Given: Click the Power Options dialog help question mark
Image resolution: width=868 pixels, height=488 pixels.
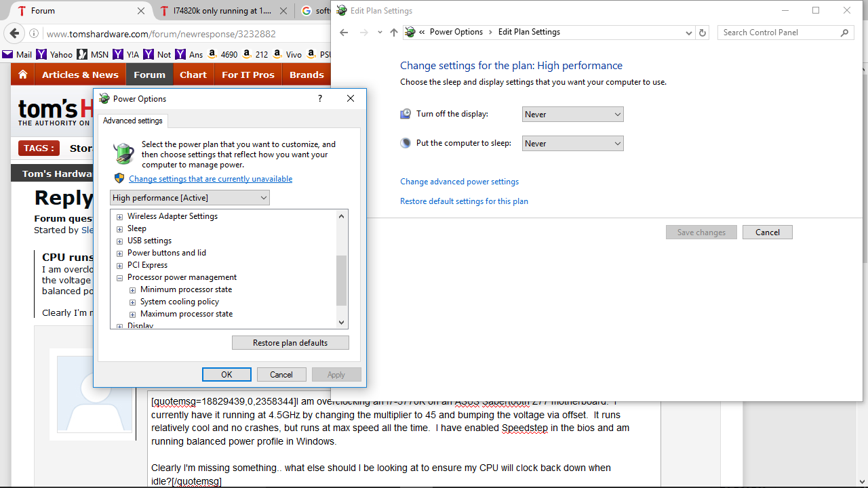Looking at the screenshot, I should click(320, 98).
